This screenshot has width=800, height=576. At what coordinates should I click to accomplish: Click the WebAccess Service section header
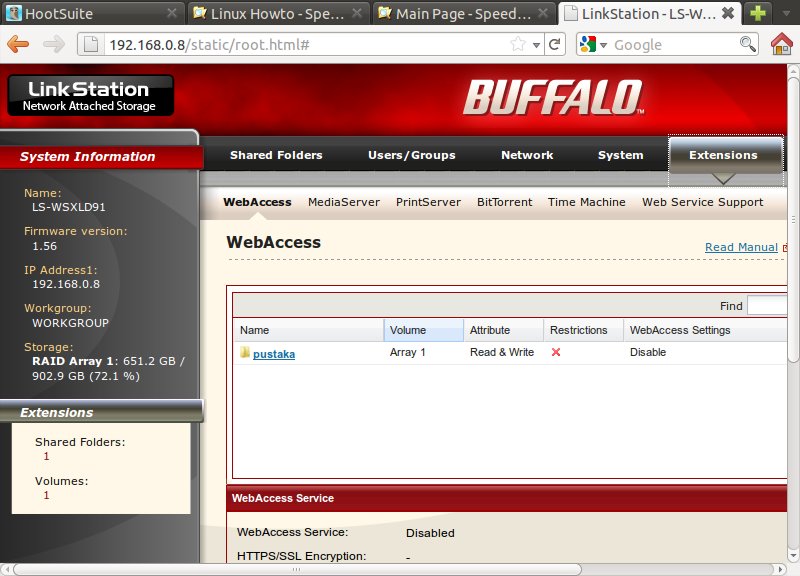[x=507, y=498]
